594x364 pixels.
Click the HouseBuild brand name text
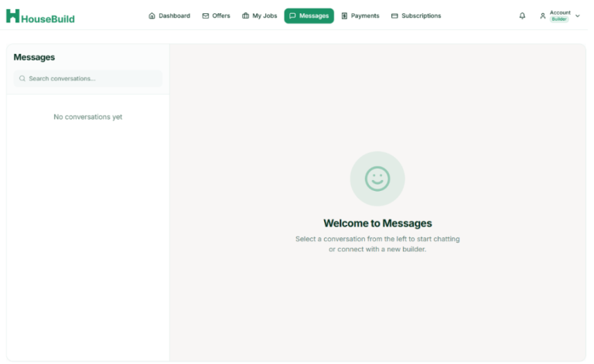[x=48, y=19]
